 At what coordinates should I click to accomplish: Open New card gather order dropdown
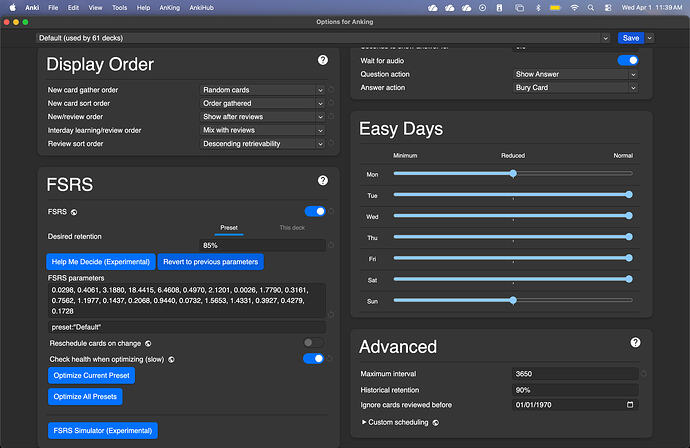[262, 90]
